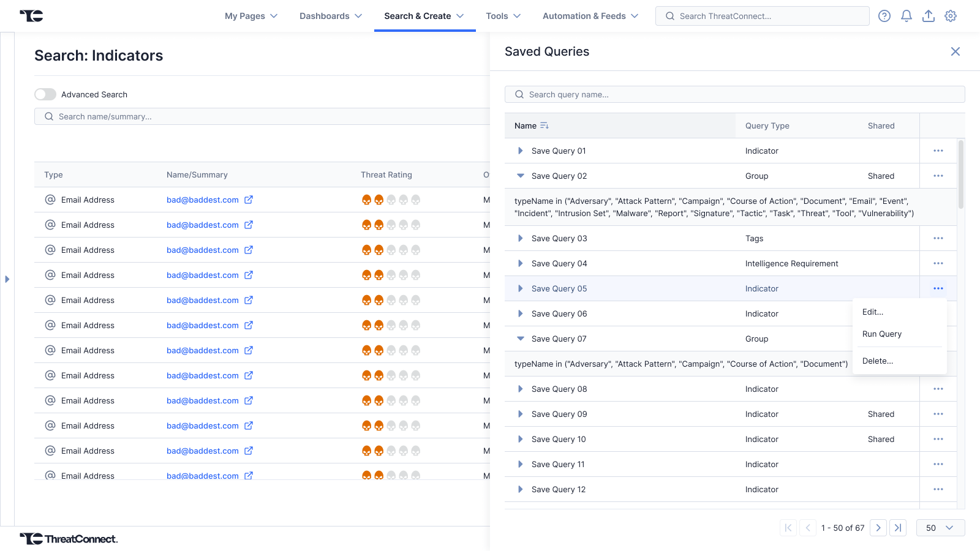980x551 pixels.
Task: Focus the Search query name field
Action: (x=735, y=94)
